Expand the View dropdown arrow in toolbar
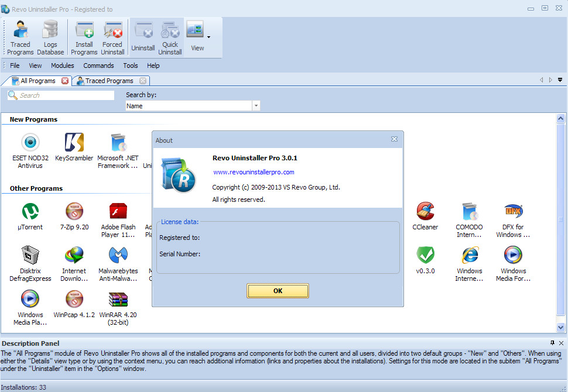The width and height of the screenshot is (568, 392). pyautogui.click(x=208, y=37)
